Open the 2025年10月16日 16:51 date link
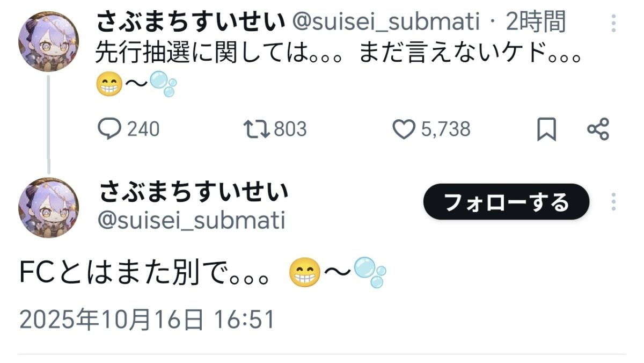 pyautogui.click(x=147, y=320)
